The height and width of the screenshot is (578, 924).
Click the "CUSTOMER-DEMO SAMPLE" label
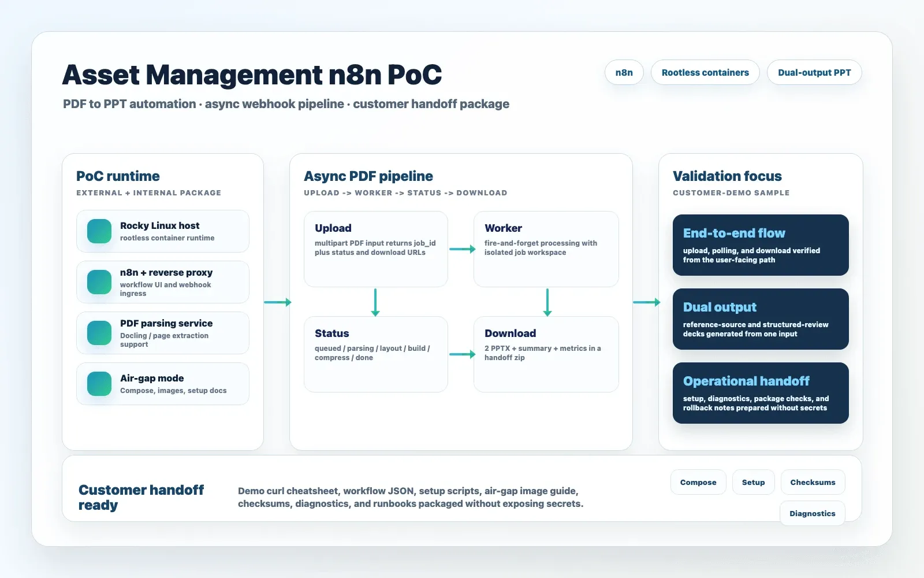(x=731, y=193)
